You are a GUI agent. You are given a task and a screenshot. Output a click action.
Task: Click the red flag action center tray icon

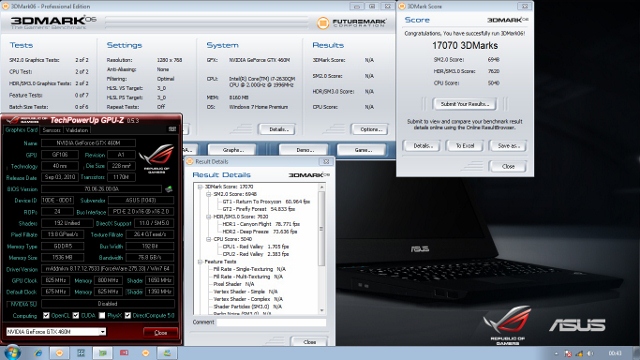(568, 353)
